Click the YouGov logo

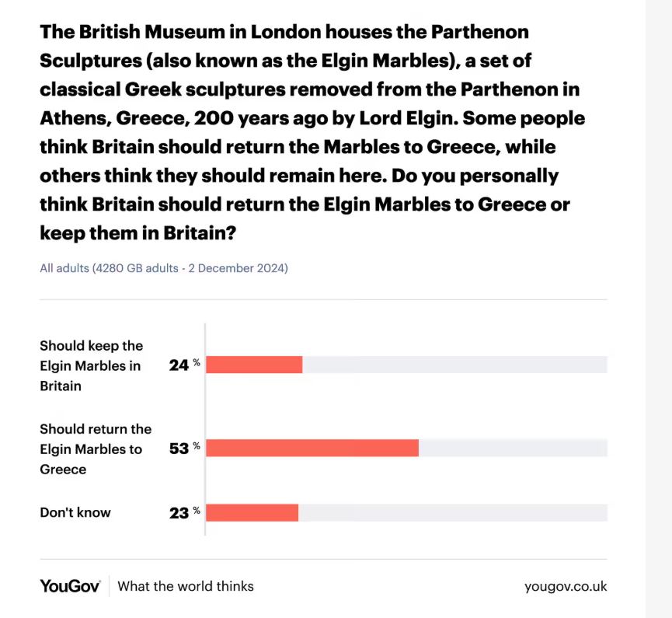click(x=70, y=586)
